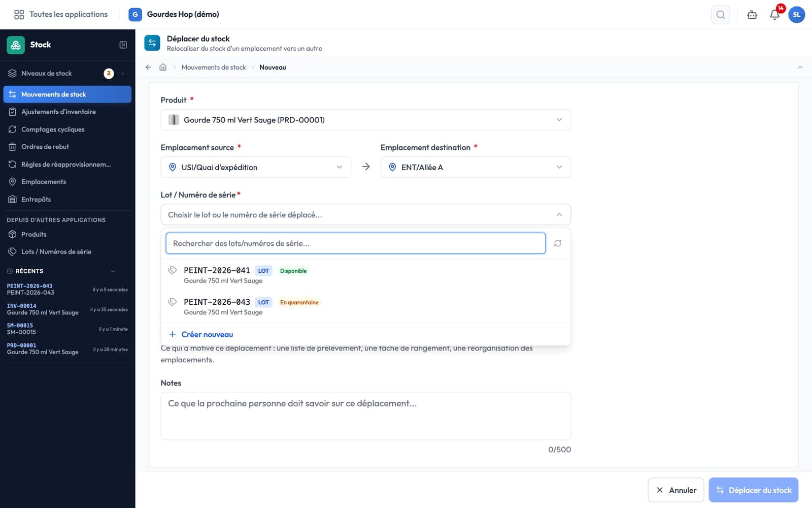Viewport: 812px width, 508px height.
Task: Focus the lot search input field
Action: (x=355, y=243)
